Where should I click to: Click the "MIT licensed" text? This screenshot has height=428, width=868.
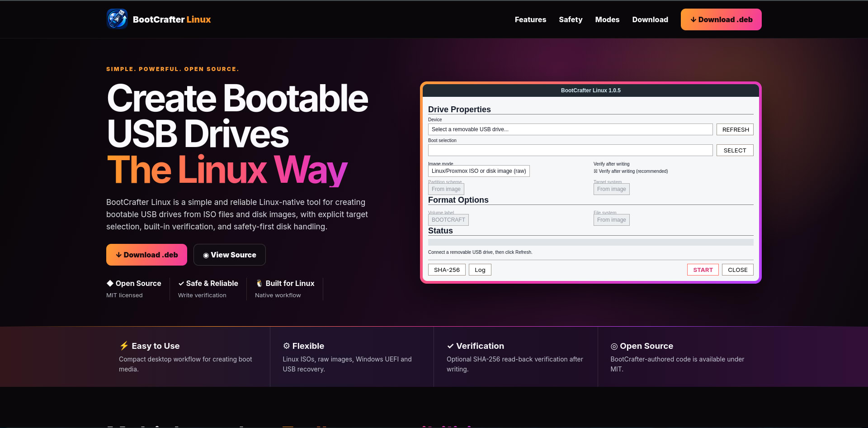[x=124, y=295]
